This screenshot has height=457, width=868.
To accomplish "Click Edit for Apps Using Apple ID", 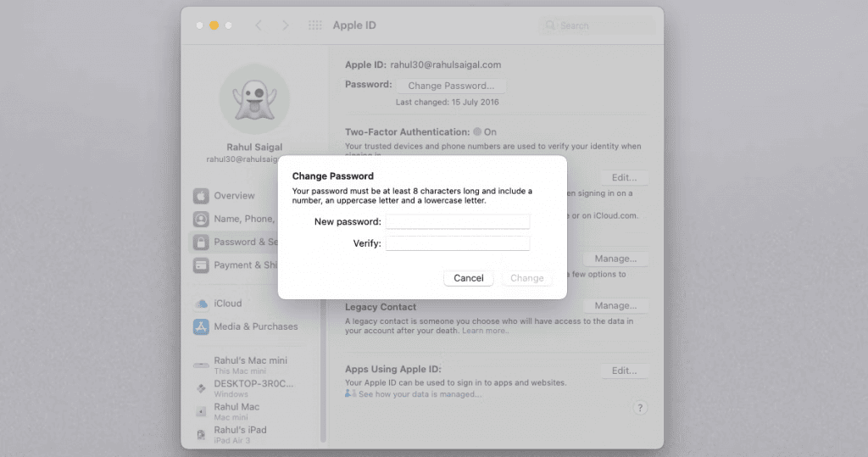I will point(624,371).
